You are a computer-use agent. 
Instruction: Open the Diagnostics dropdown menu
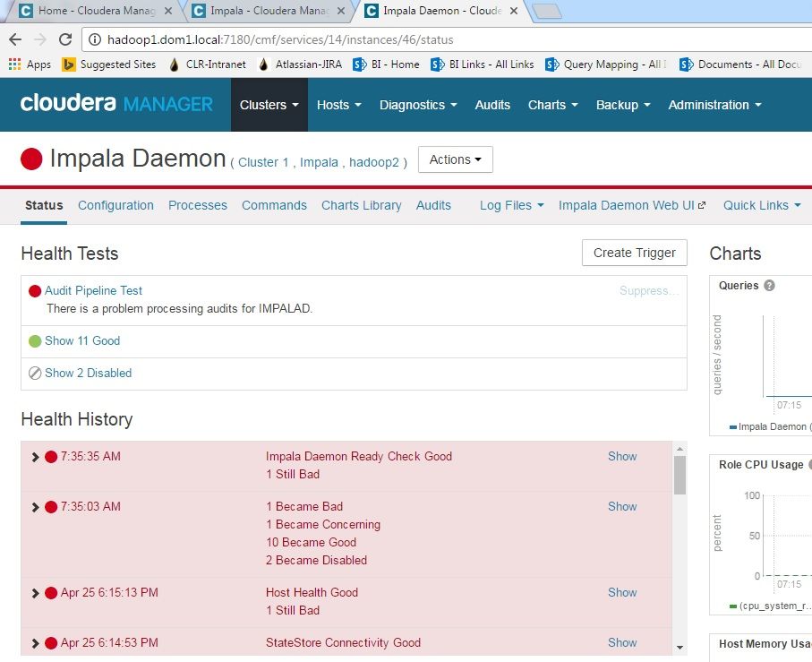(x=418, y=105)
